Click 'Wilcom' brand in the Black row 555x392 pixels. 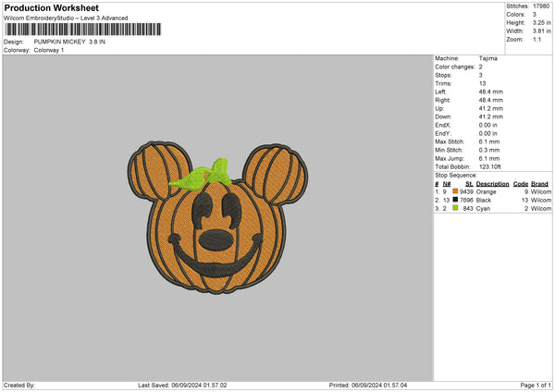point(541,201)
